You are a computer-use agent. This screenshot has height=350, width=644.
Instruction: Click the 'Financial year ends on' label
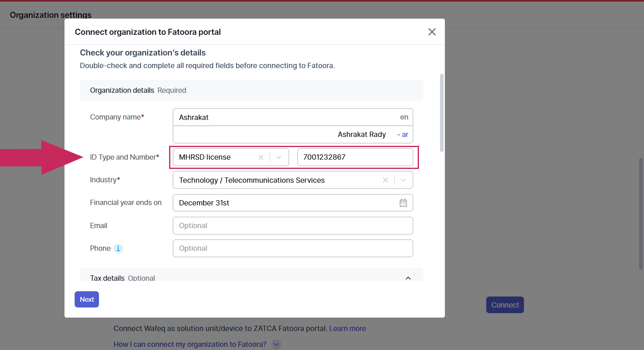126,203
